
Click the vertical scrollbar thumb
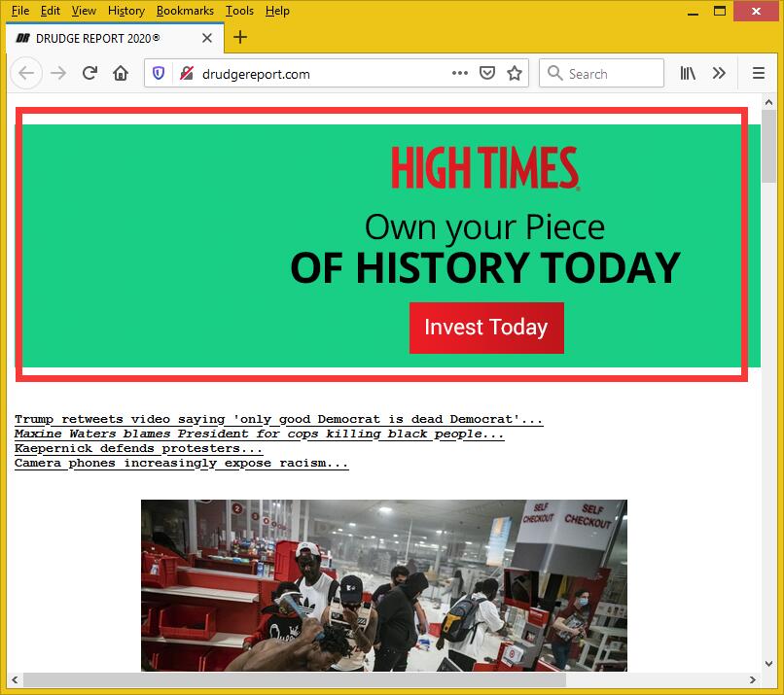tap(768, 147)
